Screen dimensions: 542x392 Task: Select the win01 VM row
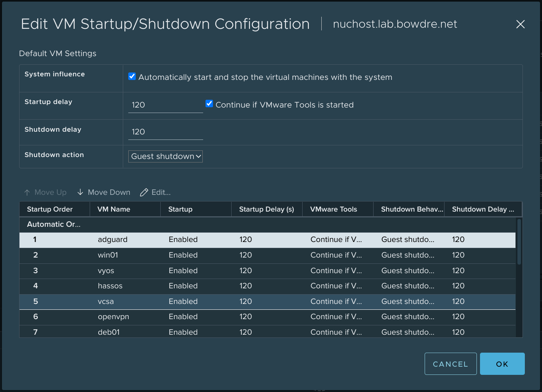[267, 256]
